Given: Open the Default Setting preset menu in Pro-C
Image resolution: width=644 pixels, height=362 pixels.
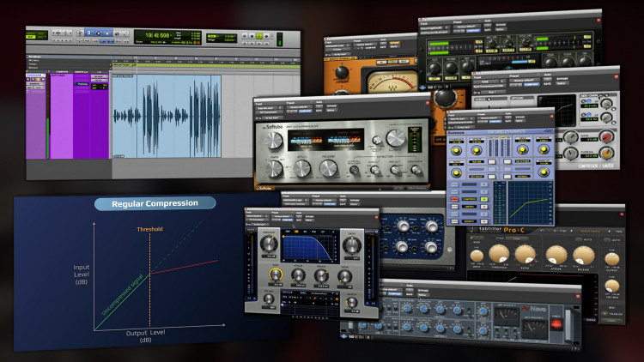Looking at the screenshot, I should 590,232.
